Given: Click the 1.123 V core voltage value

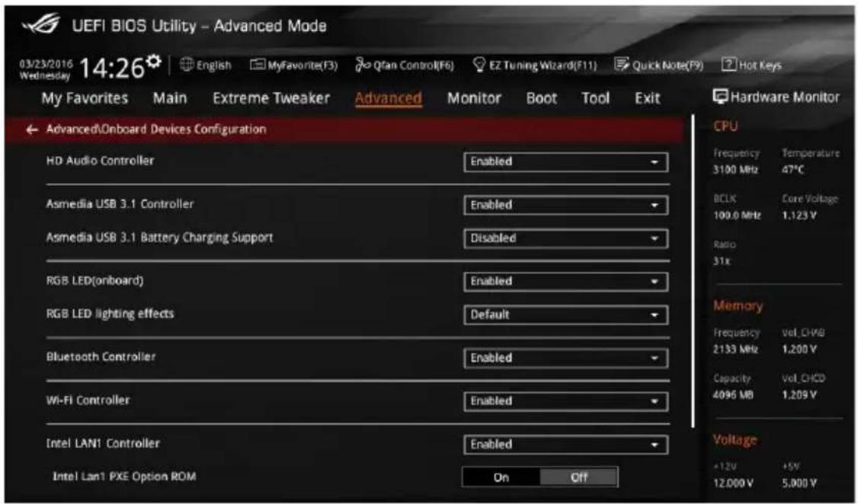Looking at the screenshot, I should [x=799, y=215].
